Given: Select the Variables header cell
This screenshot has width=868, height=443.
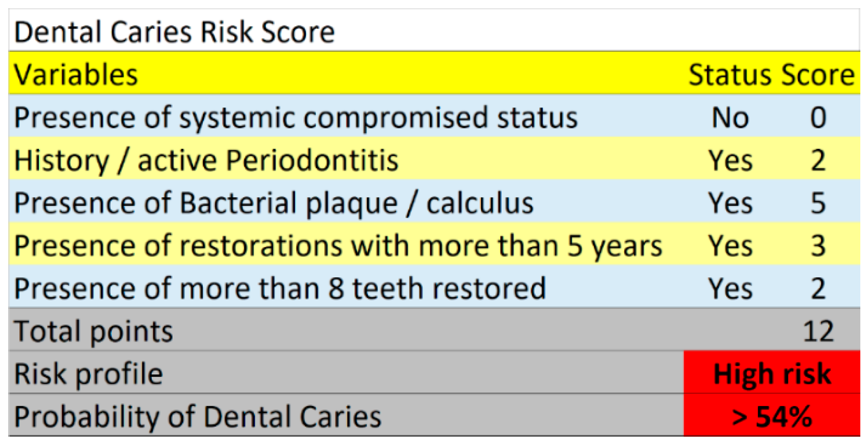Looking at the screenshot, I should click(76, 74).
